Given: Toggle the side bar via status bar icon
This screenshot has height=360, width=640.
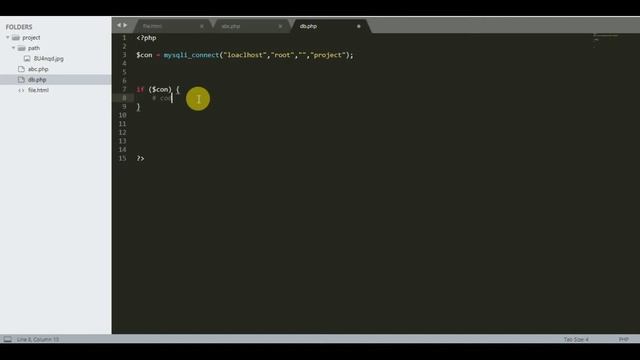Looking at the screenshot, I should [x=8, y=339].
